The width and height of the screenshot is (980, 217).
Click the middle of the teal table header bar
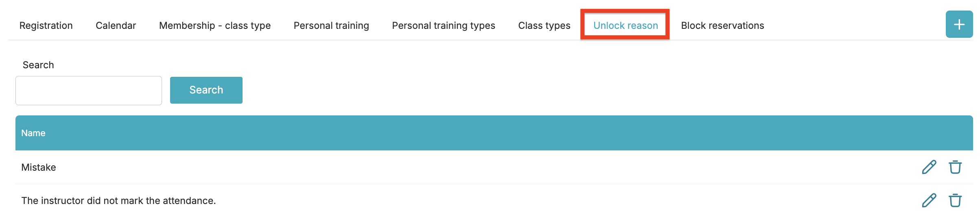494,133
